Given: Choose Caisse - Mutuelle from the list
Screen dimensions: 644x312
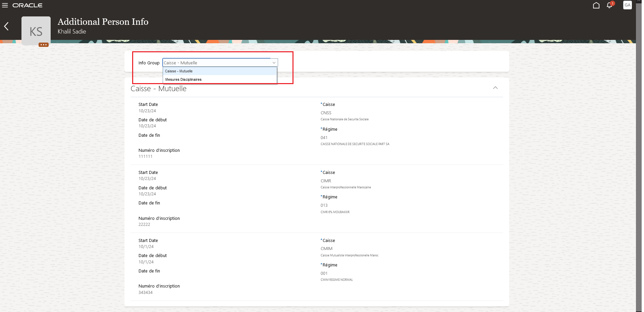Looking at the screenshot, I should click(179, 71).
